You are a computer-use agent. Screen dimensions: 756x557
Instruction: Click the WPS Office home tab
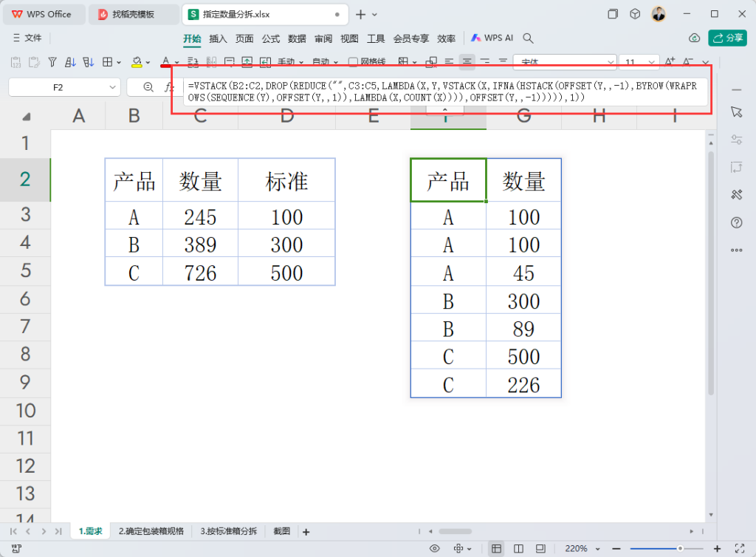(44, 15)
